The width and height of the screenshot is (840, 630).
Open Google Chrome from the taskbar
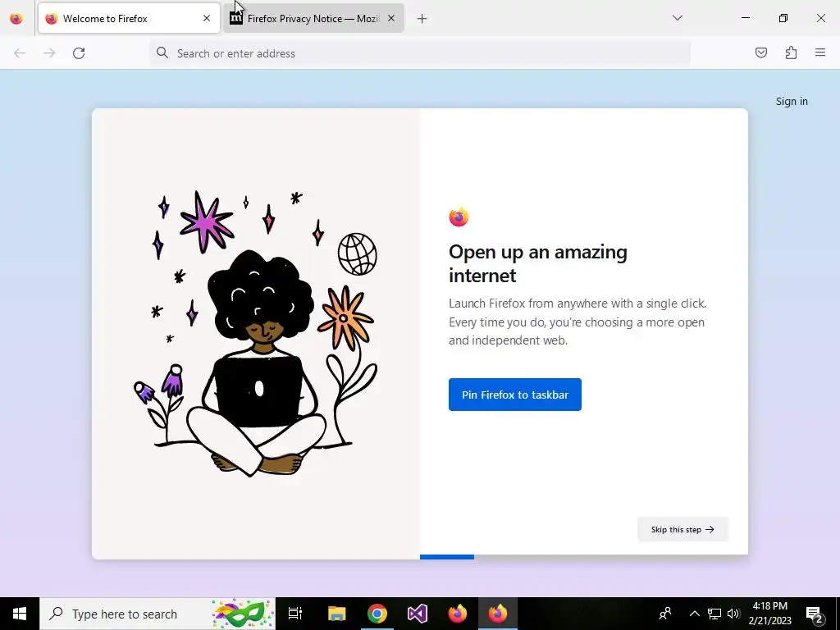pyautogui.click(x=377, y=614)
